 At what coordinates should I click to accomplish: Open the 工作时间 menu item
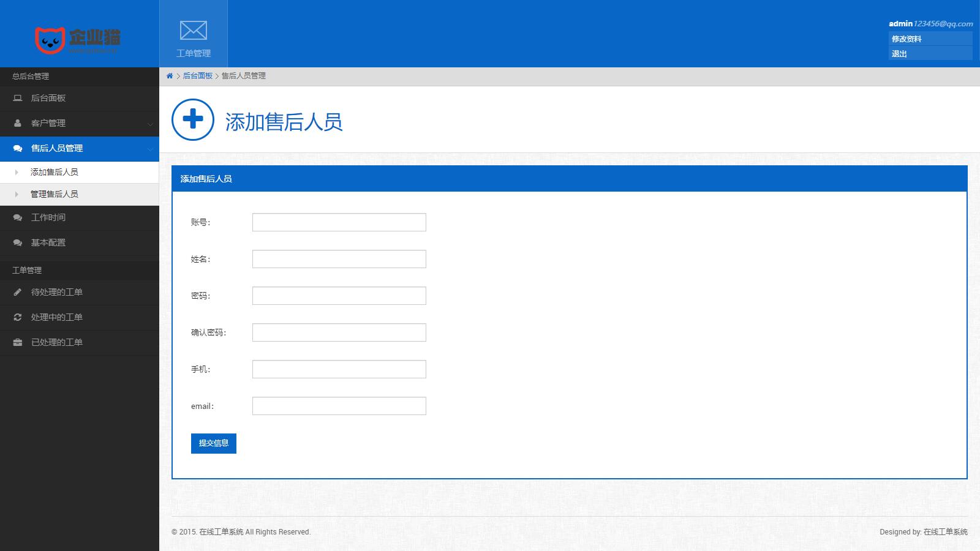pyautogui.click(x=48, y=217)
